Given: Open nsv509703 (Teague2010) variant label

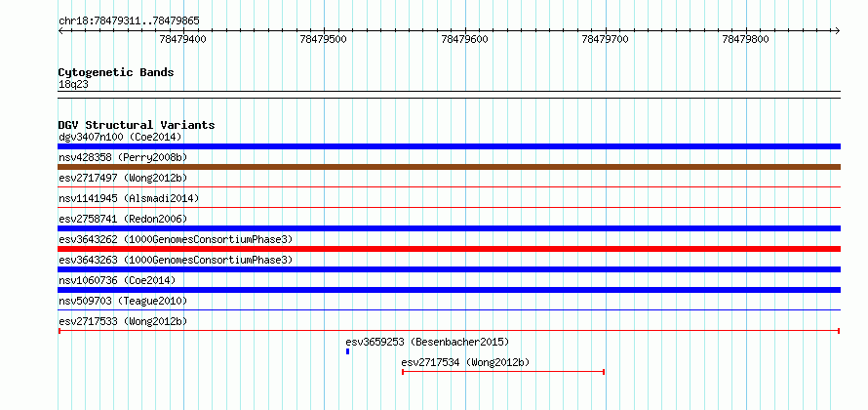Looking at the screenshot, I should (123, 301).
